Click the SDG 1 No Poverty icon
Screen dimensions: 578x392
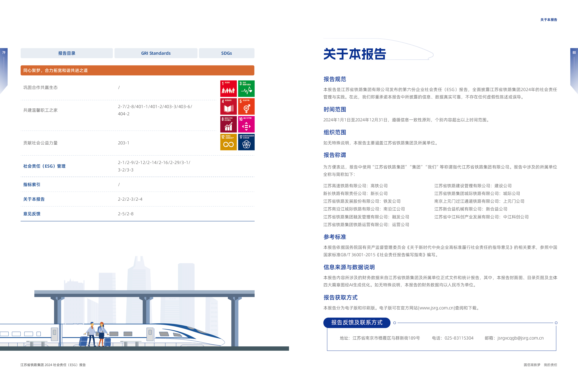point(228,88)
